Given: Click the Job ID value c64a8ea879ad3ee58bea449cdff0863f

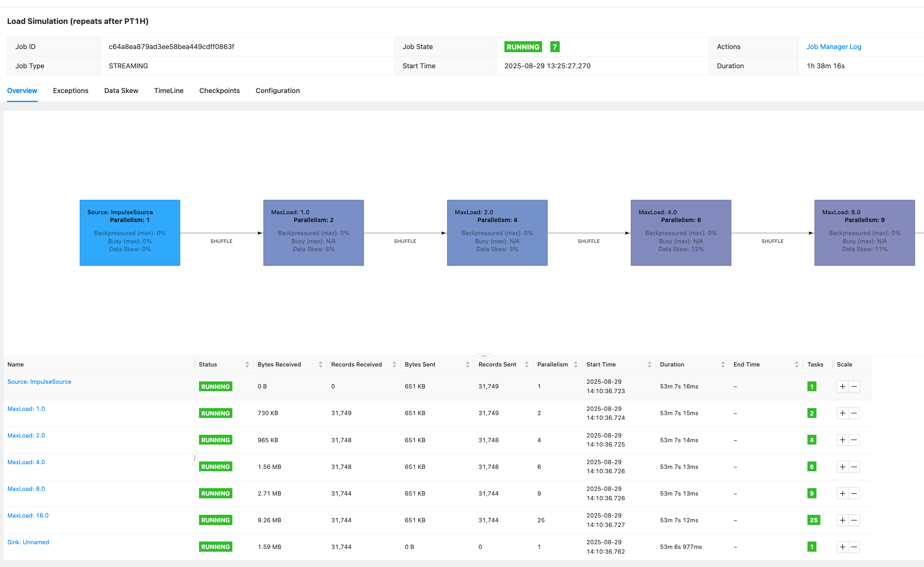Looking at the screenshot, I should point(172,47).
